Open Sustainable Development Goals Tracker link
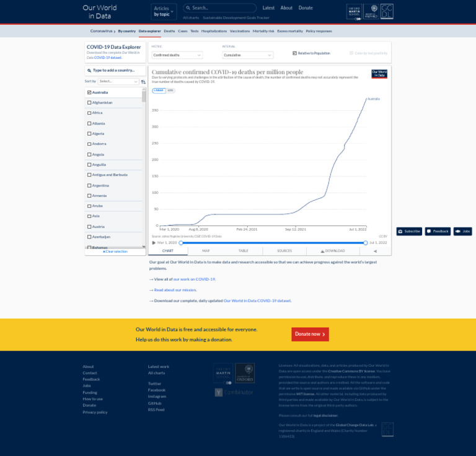 (x=236, y=18)
